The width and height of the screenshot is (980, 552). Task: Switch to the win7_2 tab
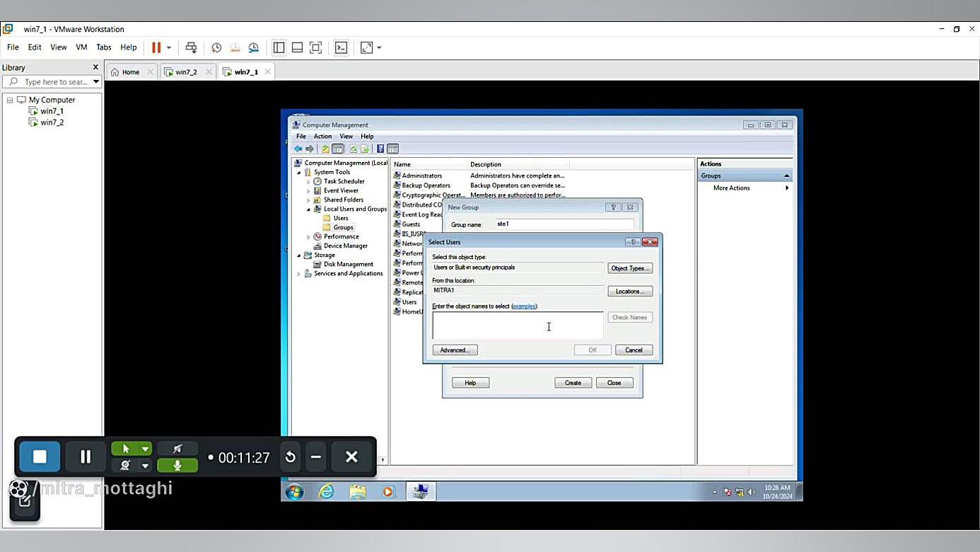pos(186,72)
